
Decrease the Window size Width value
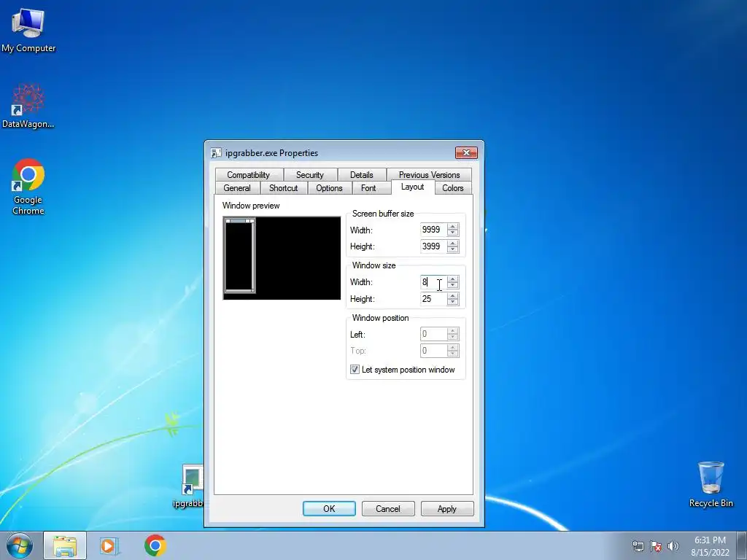452,285
